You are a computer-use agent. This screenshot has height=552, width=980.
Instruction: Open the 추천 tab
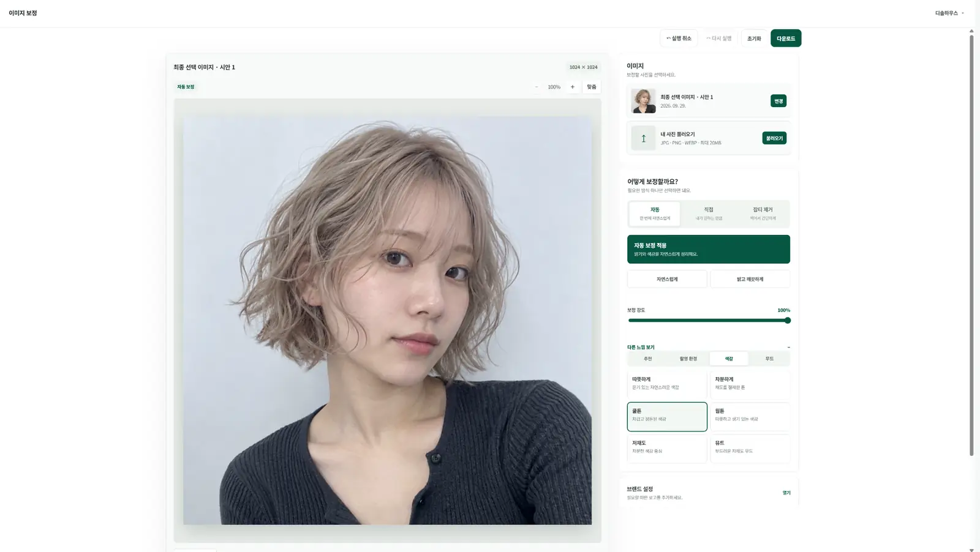pyautogui.click(x=648, y=359)
